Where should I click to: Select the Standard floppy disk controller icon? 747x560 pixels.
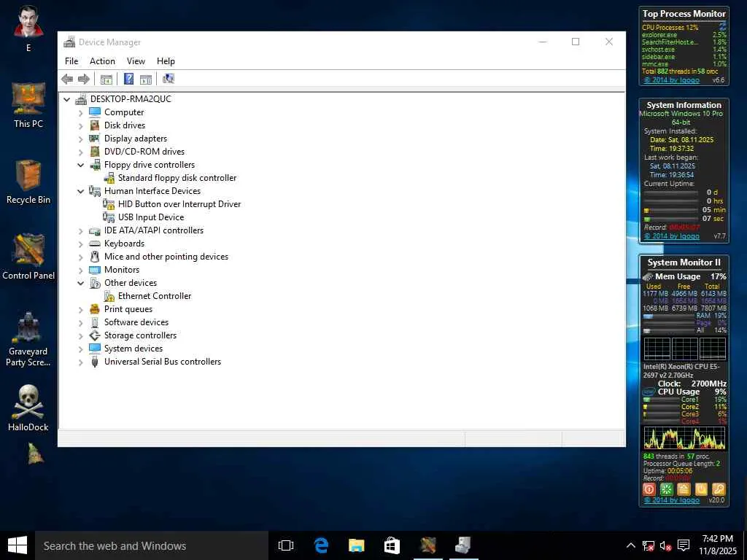click(109, 178)
